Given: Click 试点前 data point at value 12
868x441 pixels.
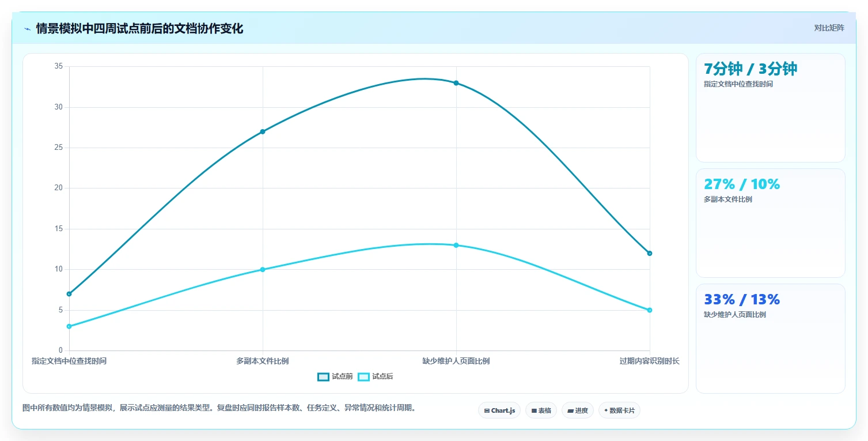Looking at the screenshot, I should pos(650,253).
